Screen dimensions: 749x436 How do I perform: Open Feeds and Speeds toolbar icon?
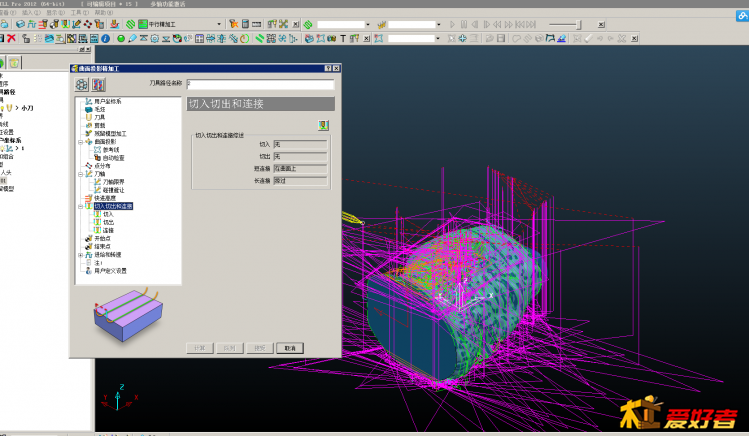coord(32,24)
